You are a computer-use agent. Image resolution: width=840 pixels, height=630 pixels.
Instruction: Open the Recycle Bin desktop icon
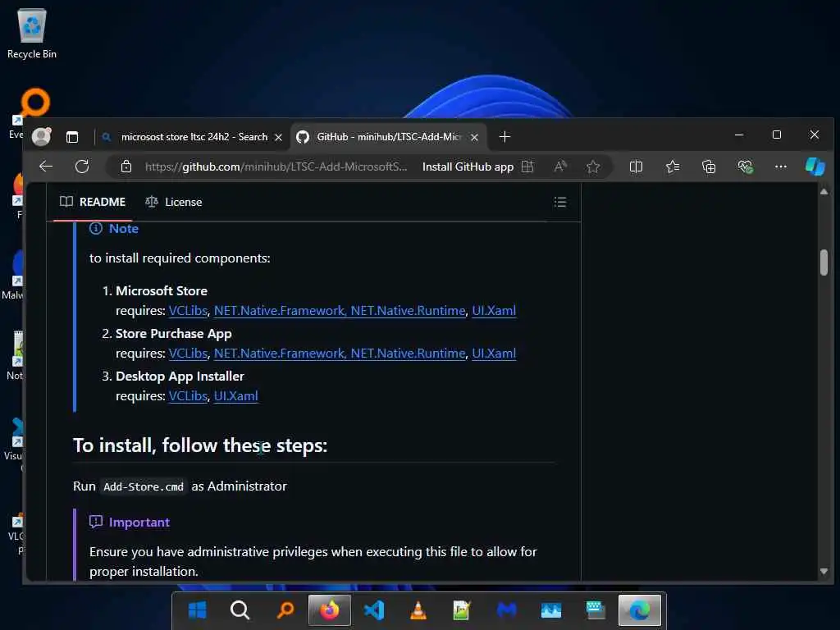click(x=32, y=33)
